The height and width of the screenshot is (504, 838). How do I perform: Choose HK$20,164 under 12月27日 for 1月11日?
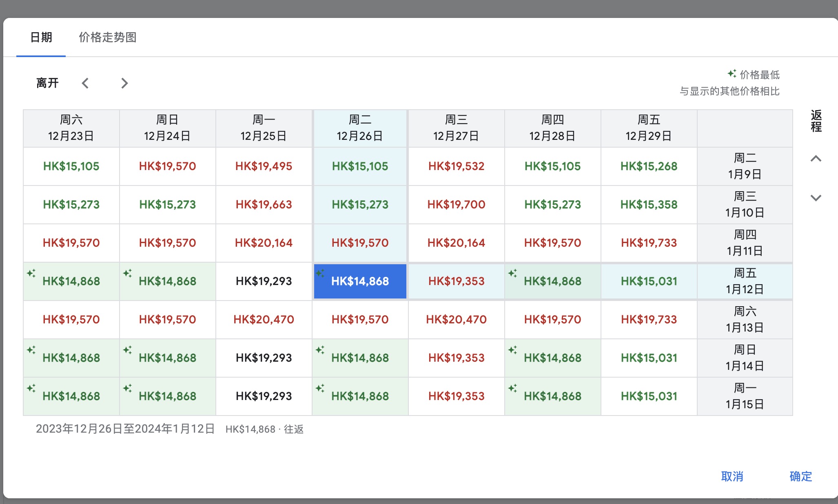coord(457,243)
